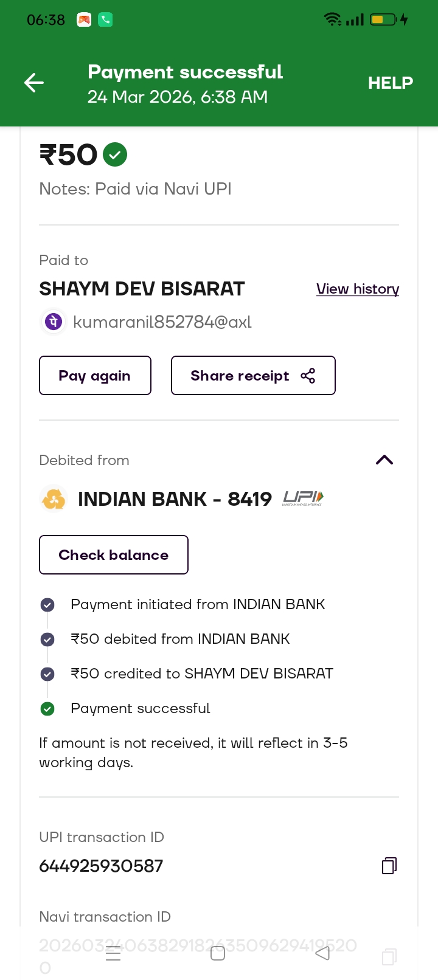Tap the recipient name SHAYM DEV BISARAT

(x=142, y=289)
